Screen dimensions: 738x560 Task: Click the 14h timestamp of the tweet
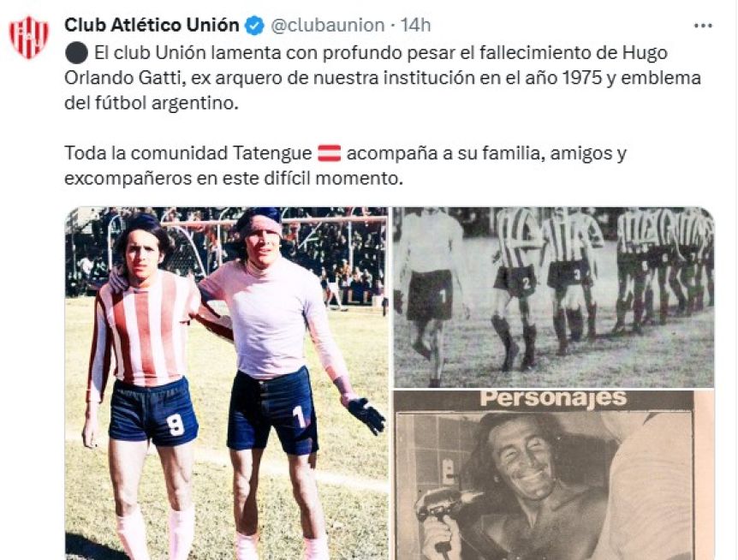tap(415, 26)
